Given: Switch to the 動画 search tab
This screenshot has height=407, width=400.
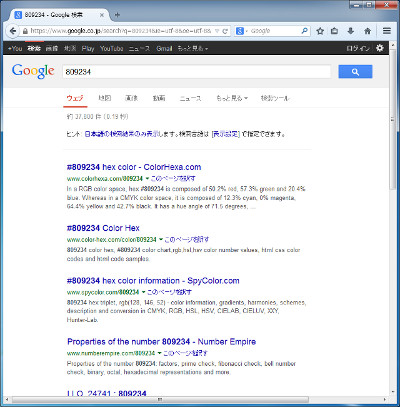Looking at the screenshot, I should pyautogui.click(x=159, y=98).
